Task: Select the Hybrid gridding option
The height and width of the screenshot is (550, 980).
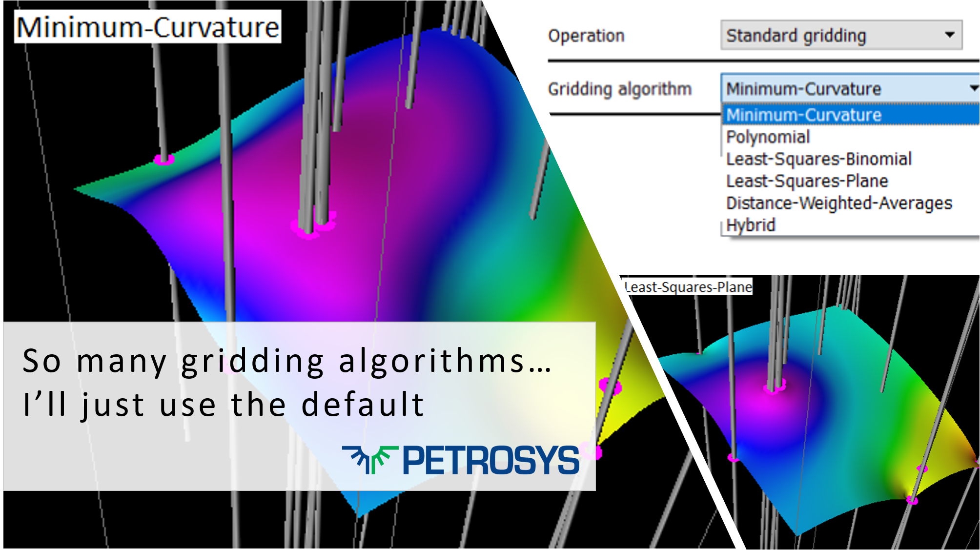Action: click(751, 225)
